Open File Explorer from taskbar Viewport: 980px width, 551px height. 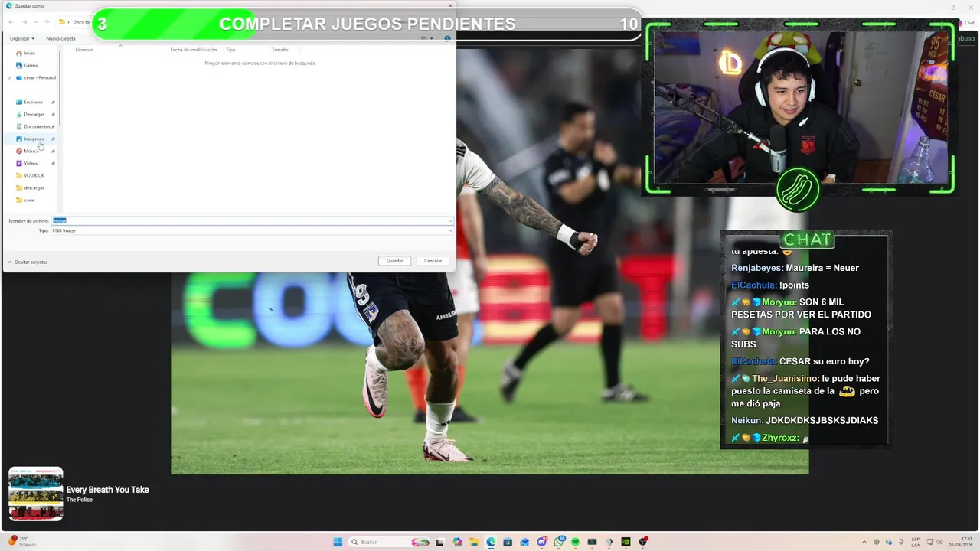tap(474, 542)
